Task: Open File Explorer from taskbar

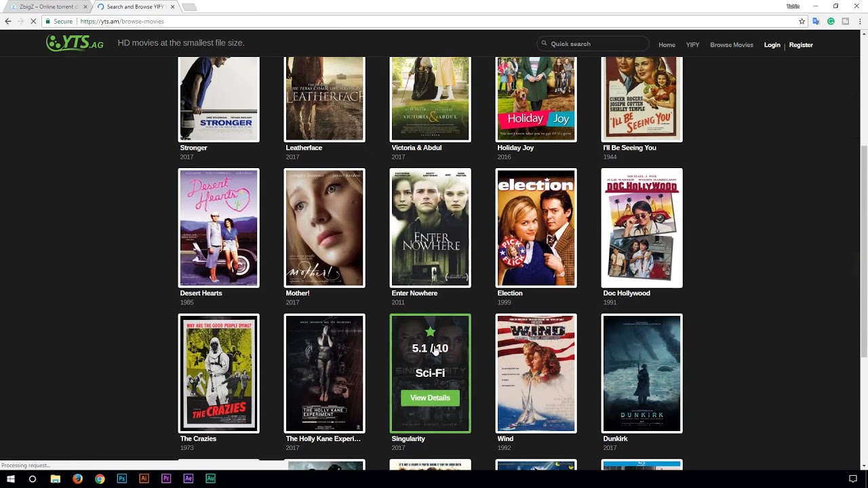Action: 56,479
